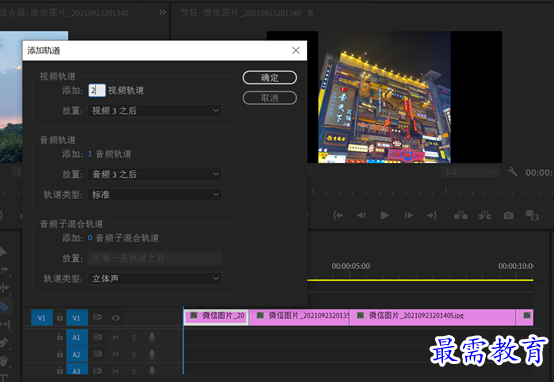The height and width of the screenshot is (382, 554).
Task: Open the program monitor panel menu icon
Action: (x=311, y=13)
